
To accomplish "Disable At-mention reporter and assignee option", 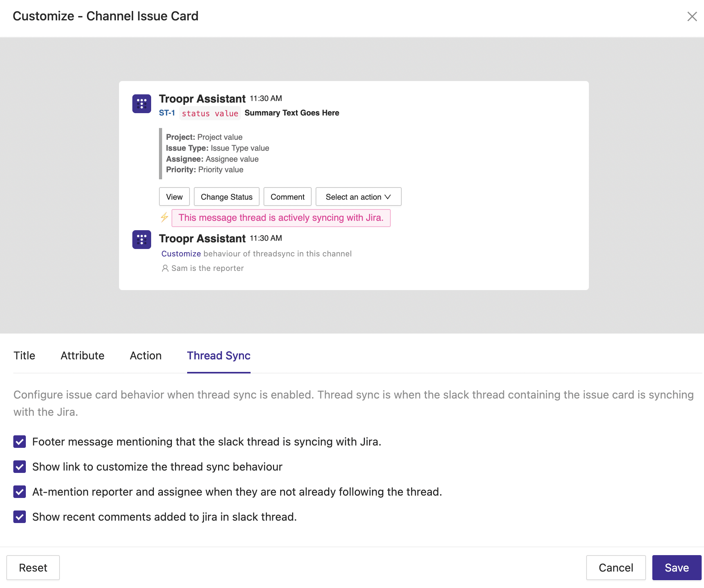I will (20, 492).
